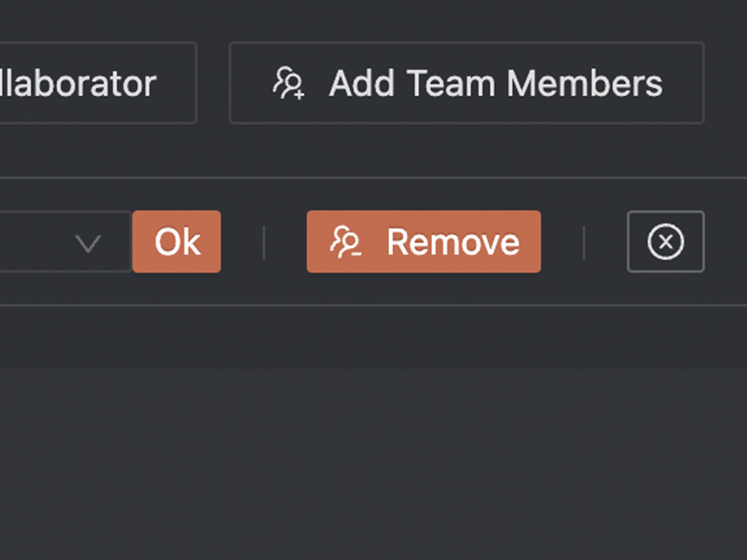Select the "Remove" text label

click(452, 242)
